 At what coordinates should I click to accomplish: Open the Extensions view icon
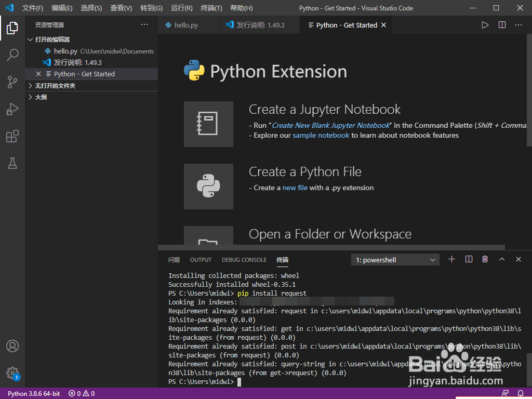12,136
